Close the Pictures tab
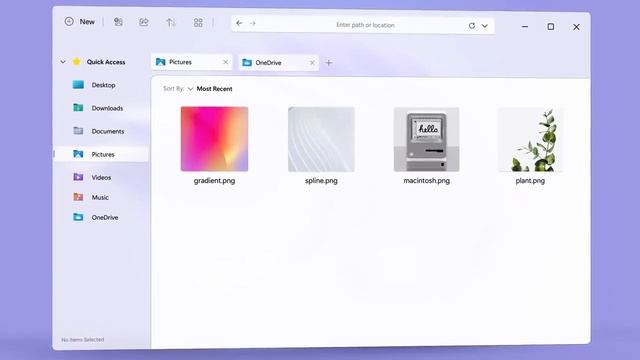Screen dimensions: 640x360 click(225, 62)
